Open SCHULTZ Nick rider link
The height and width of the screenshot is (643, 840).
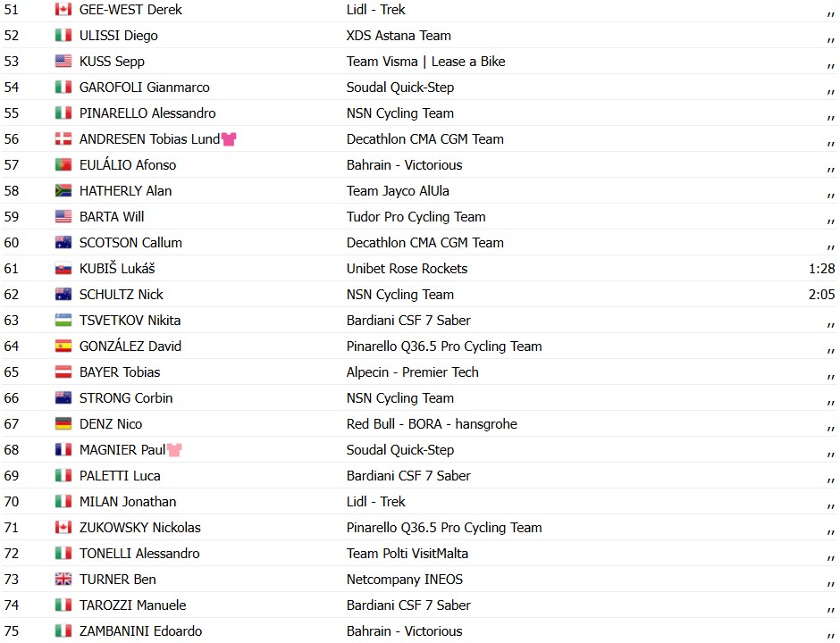[x=121, y=295]
